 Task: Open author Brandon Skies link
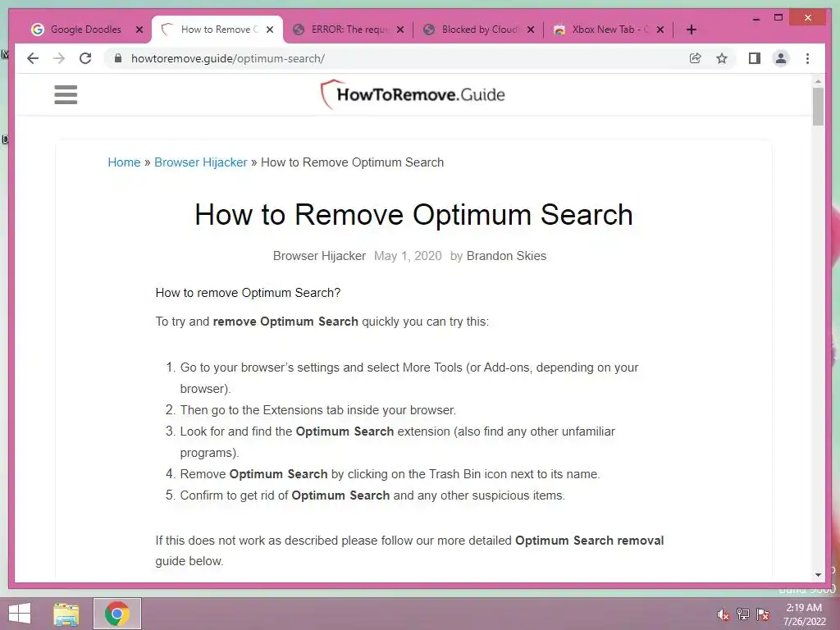pyautogui.click(x=506, y=256)
